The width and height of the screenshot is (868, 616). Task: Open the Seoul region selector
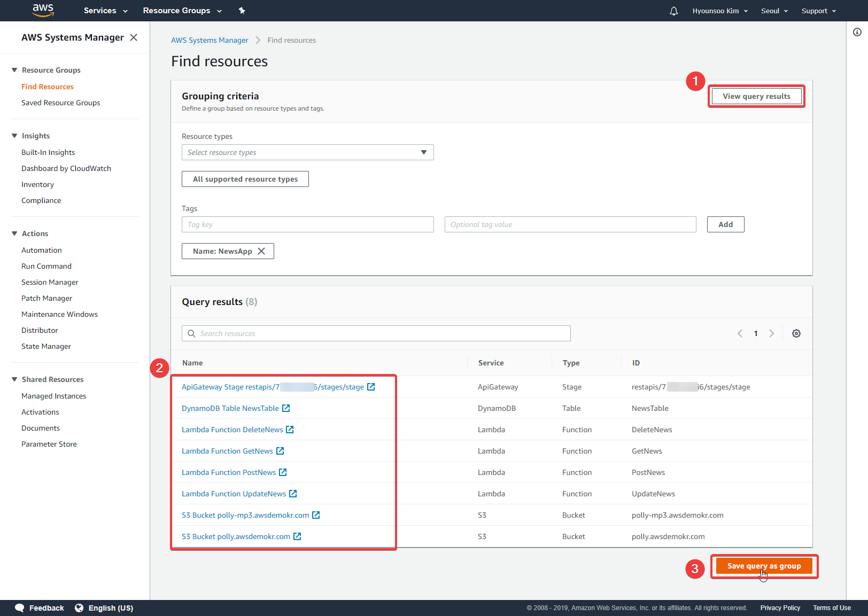(774, 11)
